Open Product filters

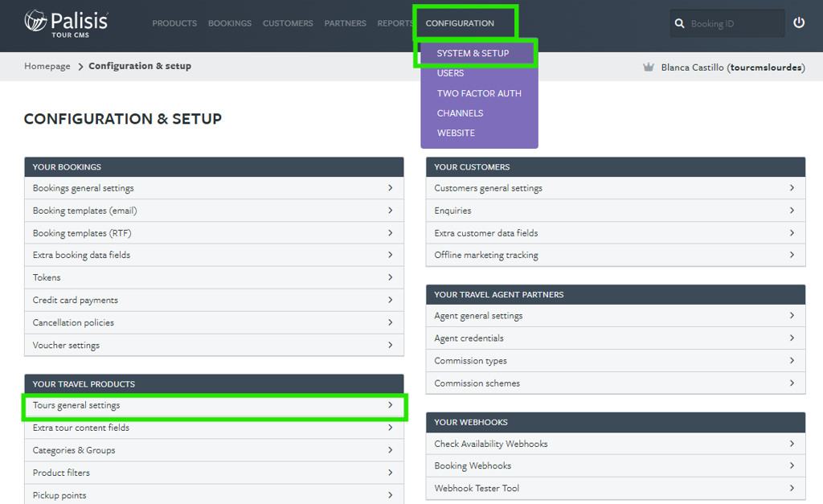point(214,473)
